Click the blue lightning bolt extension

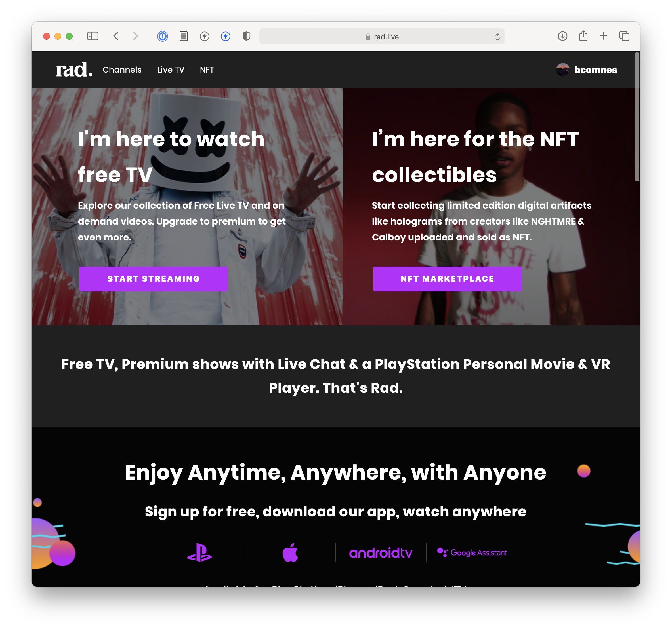tap(225, 36)
